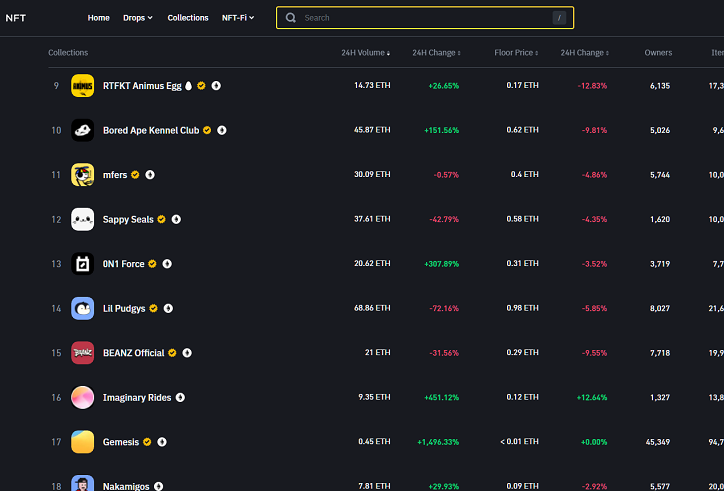Viewport: 724px width, 491px height.
Task: Click Ethereum icon beside Lil Pudgys
Action: [x=169, y=308]
